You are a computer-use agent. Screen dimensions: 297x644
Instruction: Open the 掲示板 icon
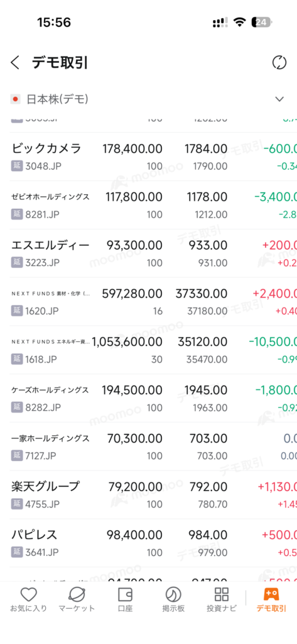(173, 594)
